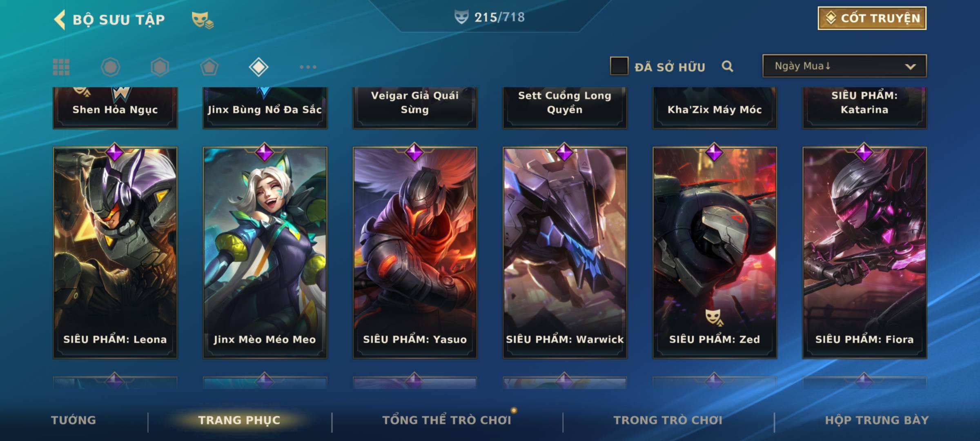Open the Cốt Truyện button
Viewport: 980px width, 441px height.
coord(872,18)
